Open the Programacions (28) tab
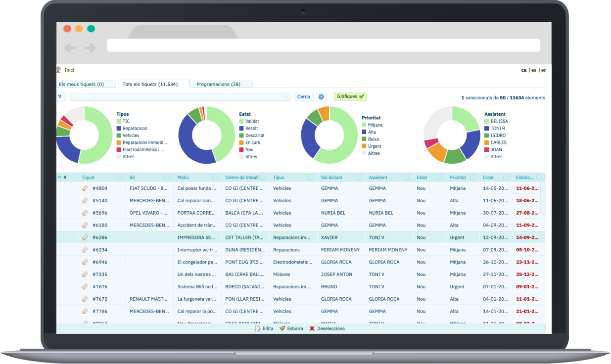This screenshot has width=611, height=364. [221, 84]
